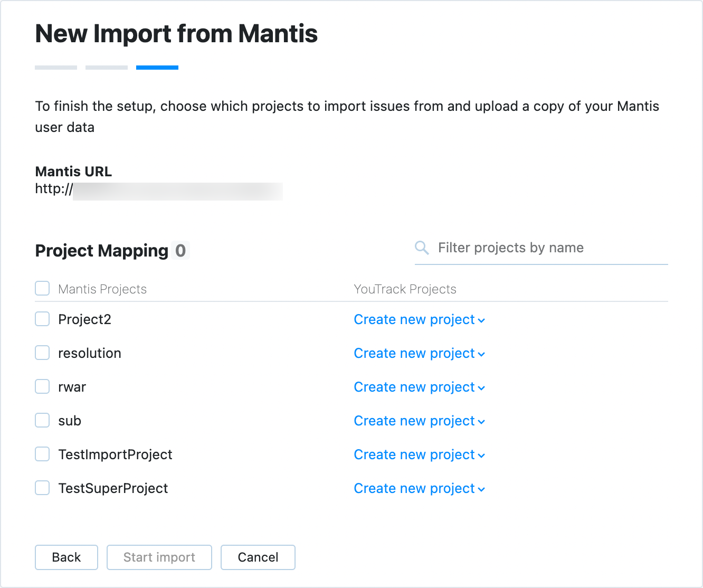Image resolution: width=703 pixels, height=588 pixels.
Task: Enable the sub project checkbox
Action: tap(42, 421)
